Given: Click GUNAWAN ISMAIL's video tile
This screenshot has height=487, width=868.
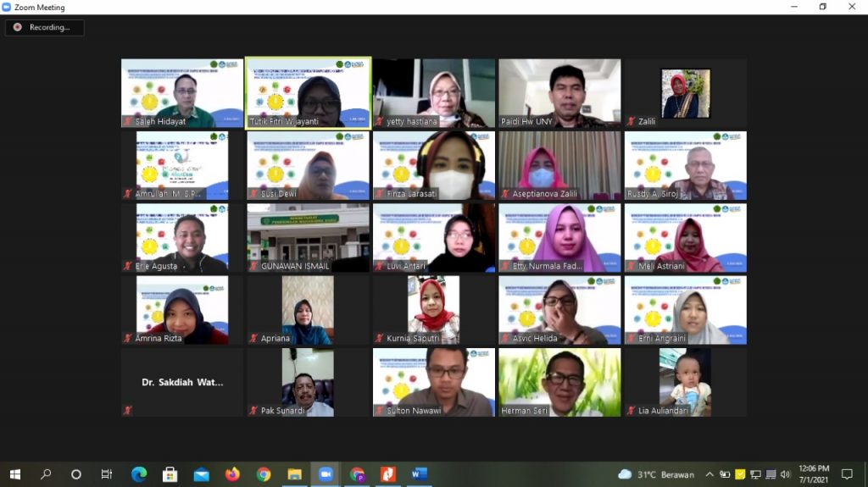Looking at the screenshot, I should (x=308, y=238).
